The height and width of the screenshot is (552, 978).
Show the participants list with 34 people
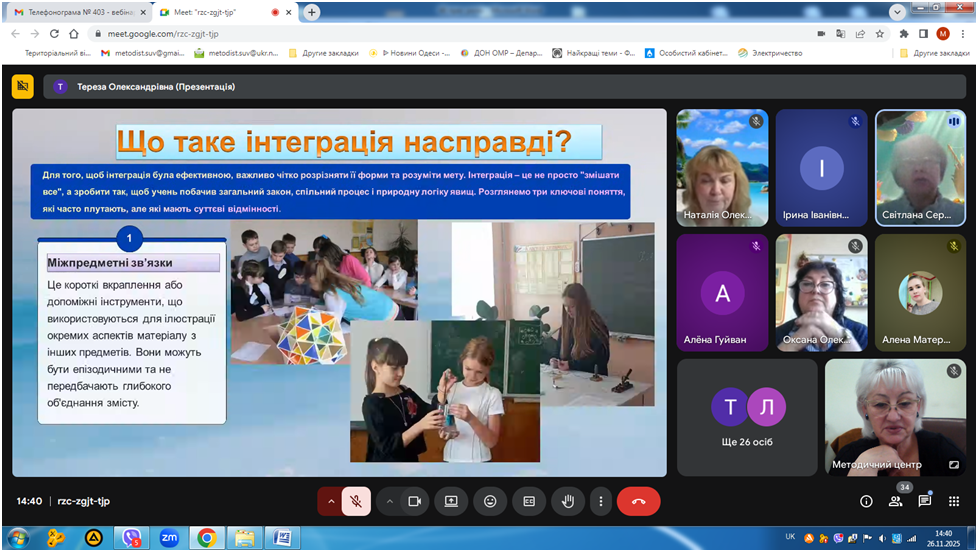tap(895, 501)
